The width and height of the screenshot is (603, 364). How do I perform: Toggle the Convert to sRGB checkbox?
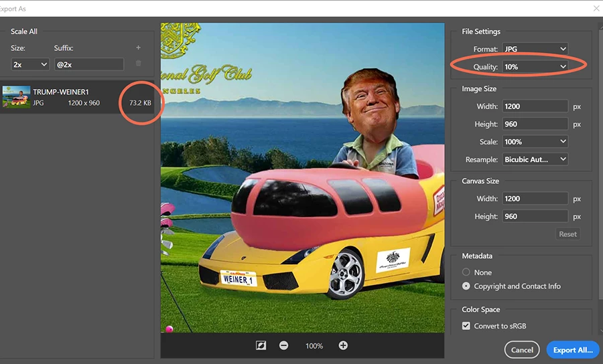pos(466,326)
